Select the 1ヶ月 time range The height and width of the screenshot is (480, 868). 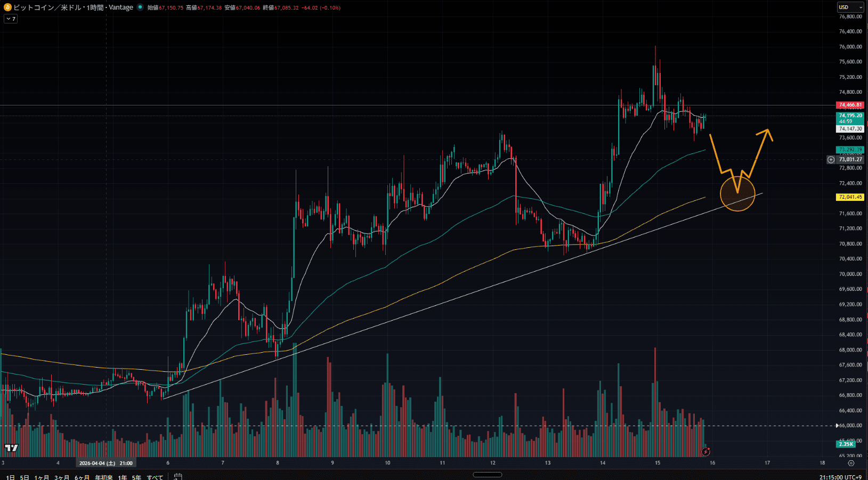click(x=42, y=477)
